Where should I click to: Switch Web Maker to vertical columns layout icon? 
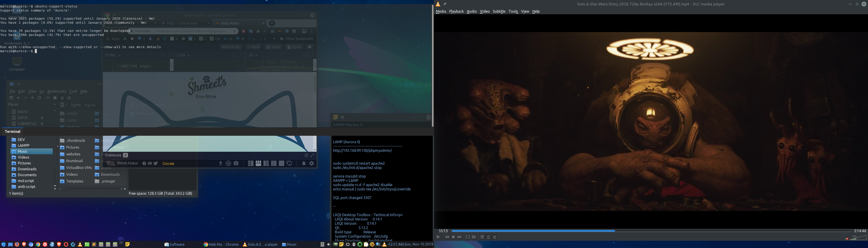click(274, 163)
